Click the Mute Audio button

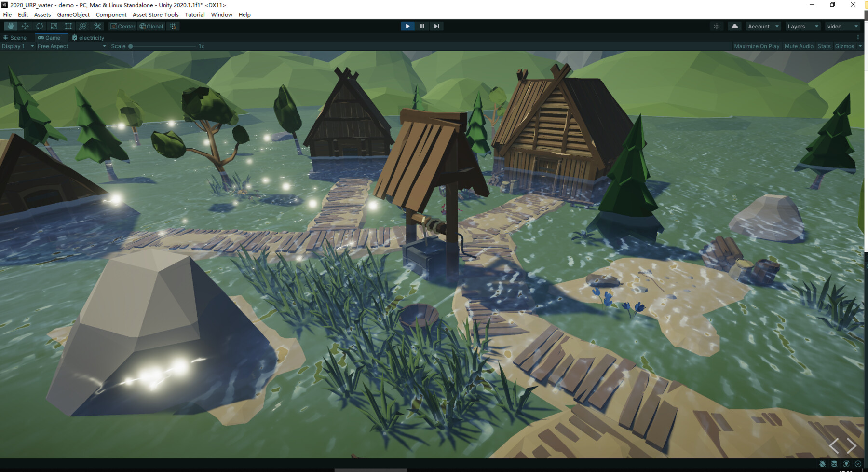point(799,46)
